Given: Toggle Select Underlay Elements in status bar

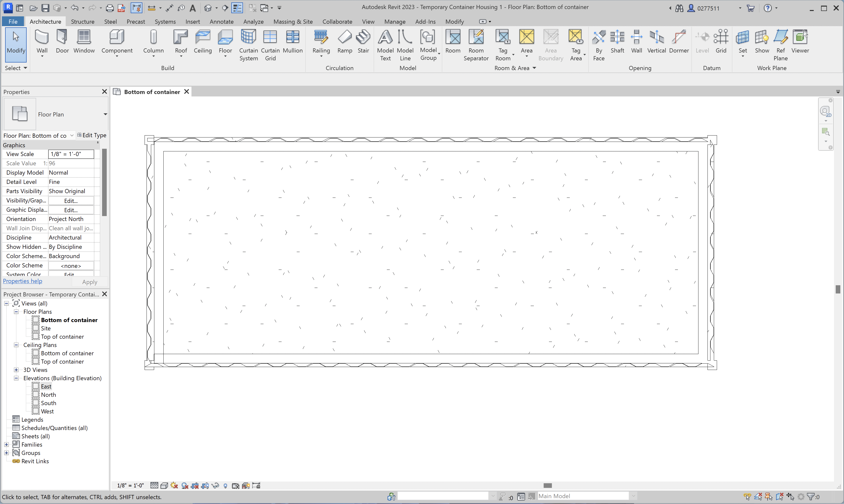Looking at the screenshot, I should [758, 496].
